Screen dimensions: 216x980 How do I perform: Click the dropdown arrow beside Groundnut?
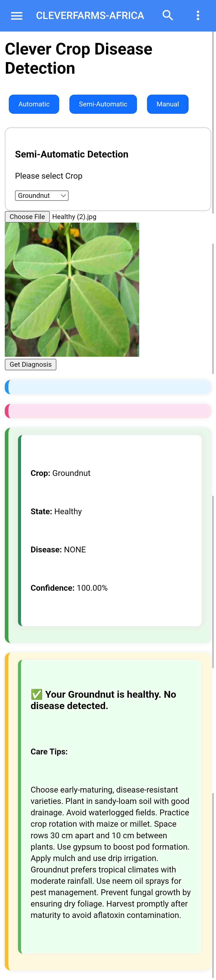click(63, 195)
